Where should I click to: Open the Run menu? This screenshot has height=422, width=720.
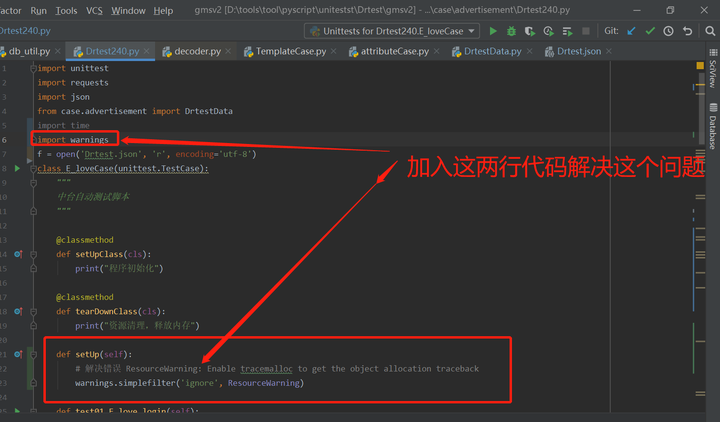click(x=39, y=10)
